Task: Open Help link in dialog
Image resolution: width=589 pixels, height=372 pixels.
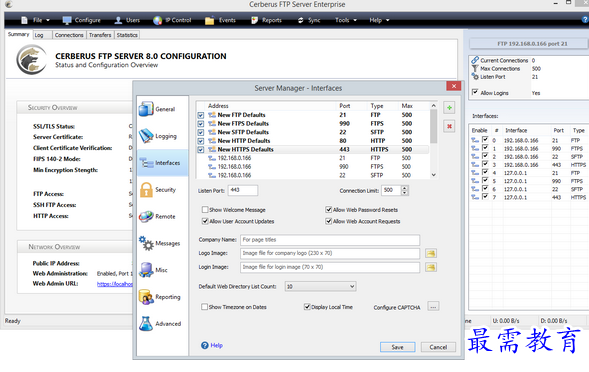Action: pyautogui.click(x=216, y=345)
